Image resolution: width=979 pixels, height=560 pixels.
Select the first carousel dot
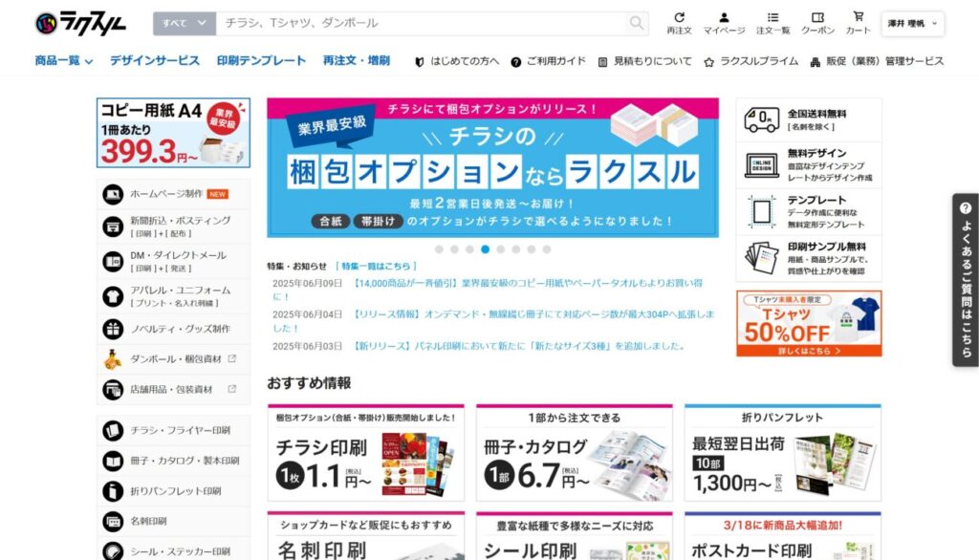[x=439, y=249]
